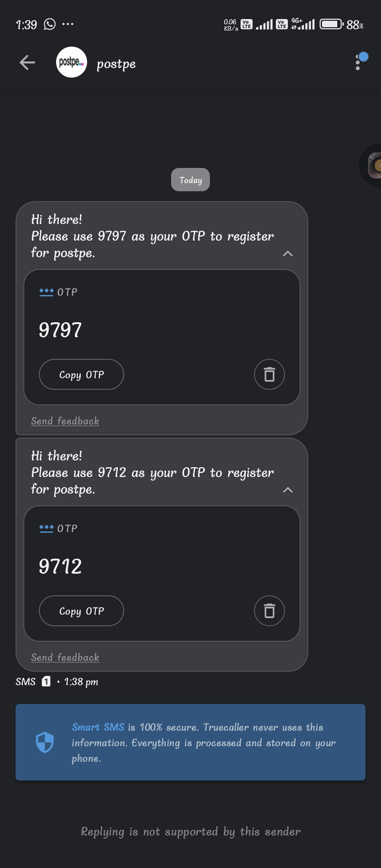Tap the battery indicator in status bar

pos(332,24)
